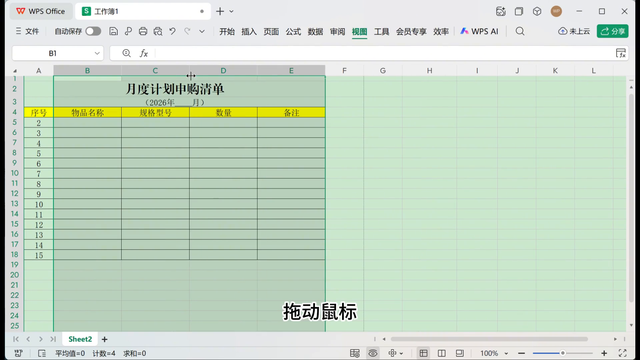Viewport: 640px width, 360px height.
Task: Switch to normal view icon
Action: [423, 353]
